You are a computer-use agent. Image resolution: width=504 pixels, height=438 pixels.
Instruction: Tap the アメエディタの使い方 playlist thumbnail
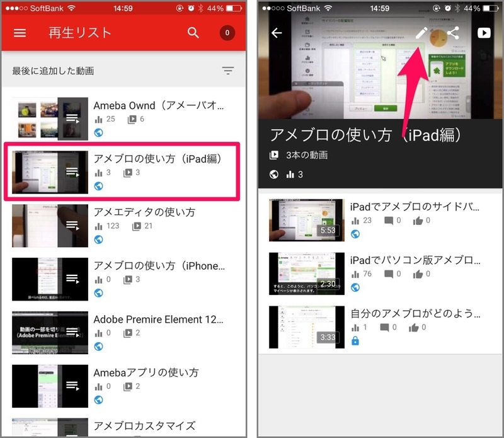(50, 226)
